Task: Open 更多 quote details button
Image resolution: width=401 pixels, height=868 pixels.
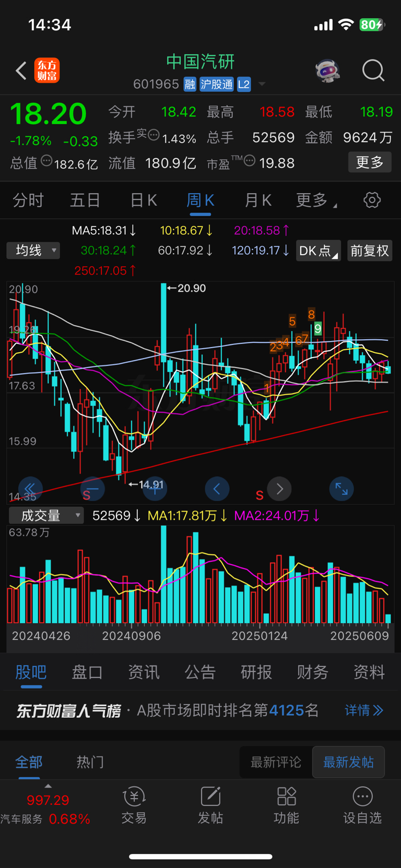Action: click(370, 162)
